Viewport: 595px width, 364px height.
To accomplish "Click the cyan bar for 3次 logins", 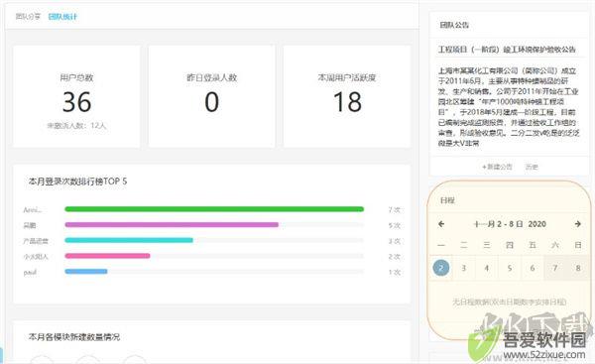I will click(x=129, y=240).
